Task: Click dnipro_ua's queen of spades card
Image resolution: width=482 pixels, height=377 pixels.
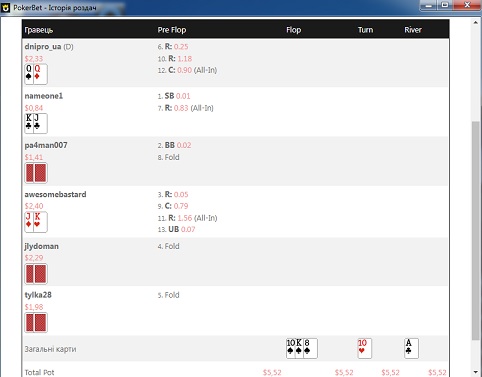Action: pyautogui.click(x=29, y=74)
